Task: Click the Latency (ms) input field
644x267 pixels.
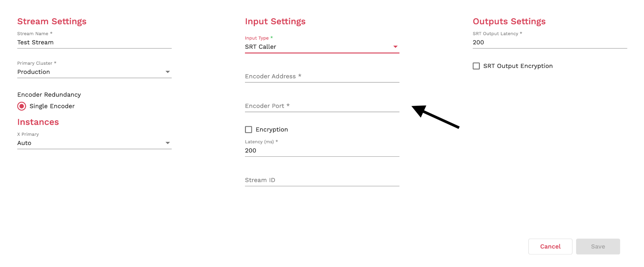Action: click(322, 151)
